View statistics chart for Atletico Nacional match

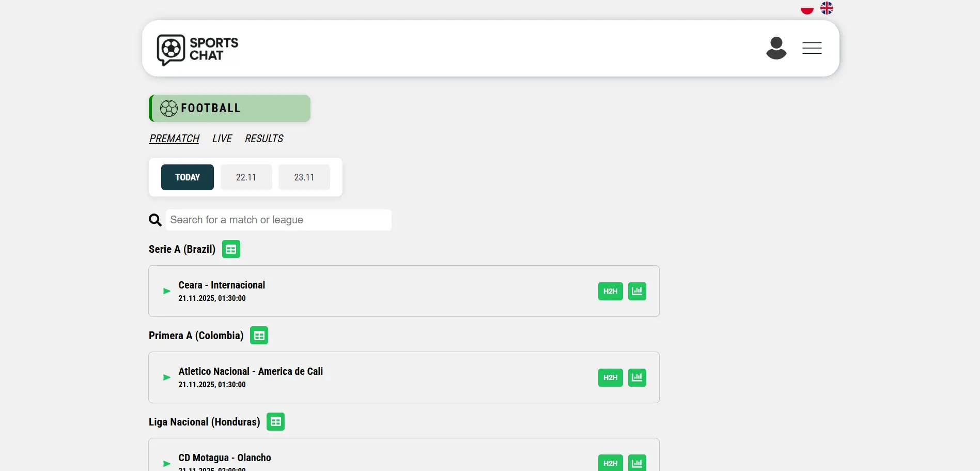pyautogui.click(x=637, y=377)
